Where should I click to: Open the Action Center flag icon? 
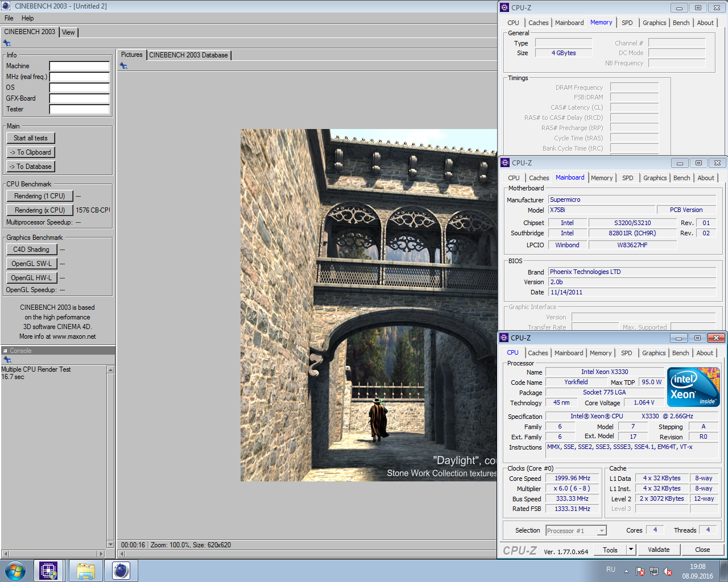coord(640,571)
